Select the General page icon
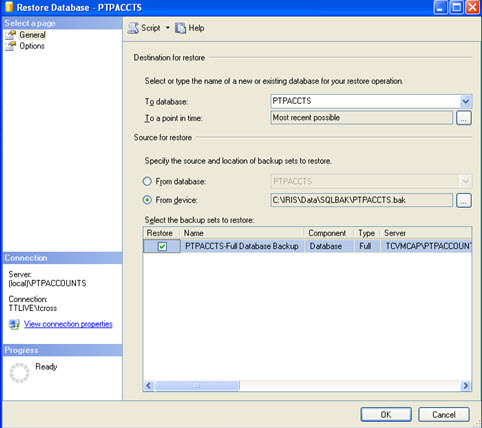The width and height of the screenshot is (482, 428). click(11, 35)
